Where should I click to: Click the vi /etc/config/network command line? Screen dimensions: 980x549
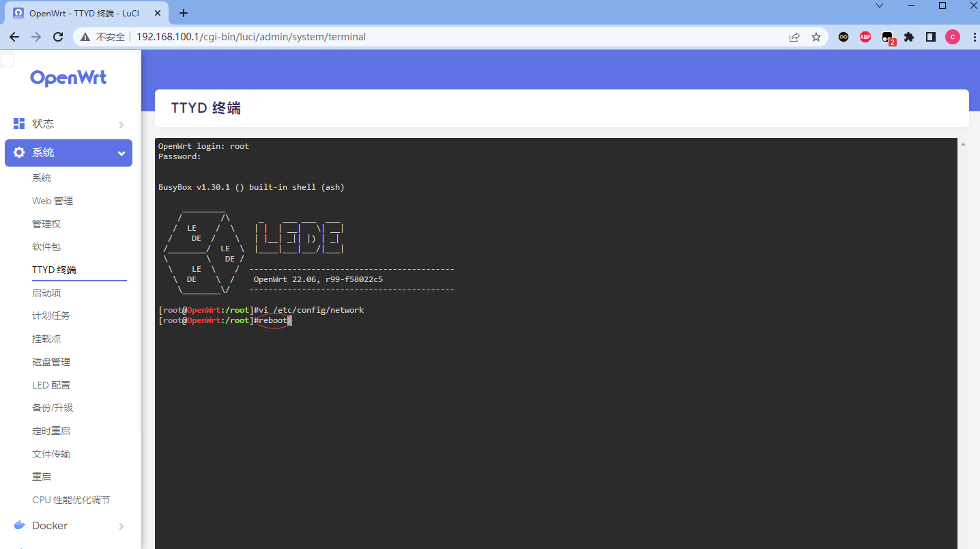pyautogui.click(x=311, y=310)
